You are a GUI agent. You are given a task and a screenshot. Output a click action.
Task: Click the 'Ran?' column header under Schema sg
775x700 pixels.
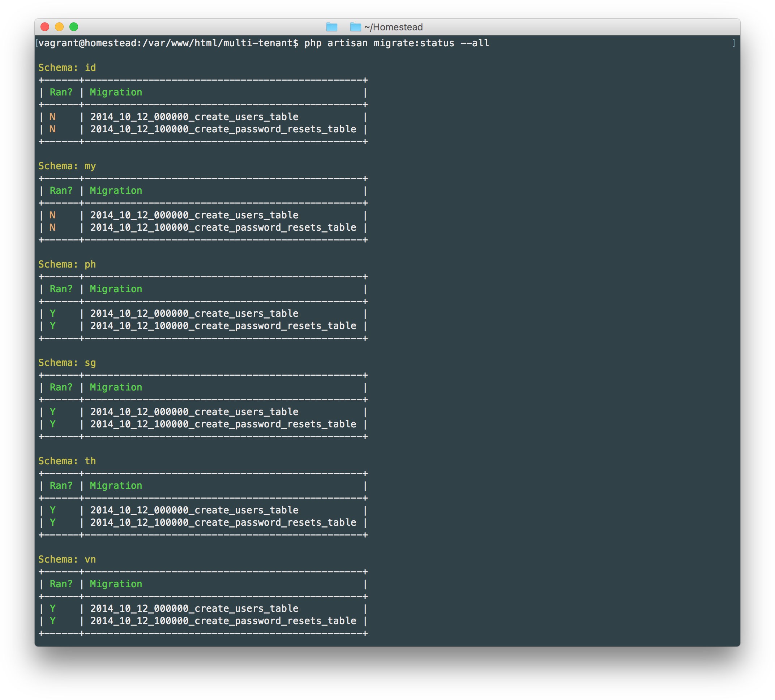tap(61, 387)
